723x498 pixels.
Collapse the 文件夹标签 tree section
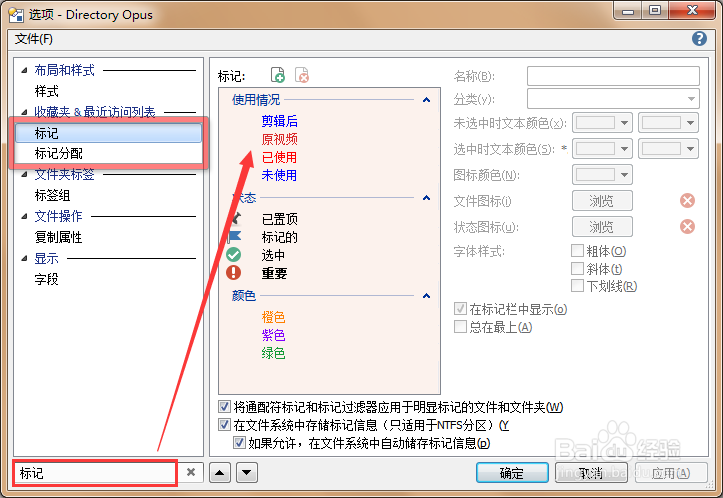(24, 175)
